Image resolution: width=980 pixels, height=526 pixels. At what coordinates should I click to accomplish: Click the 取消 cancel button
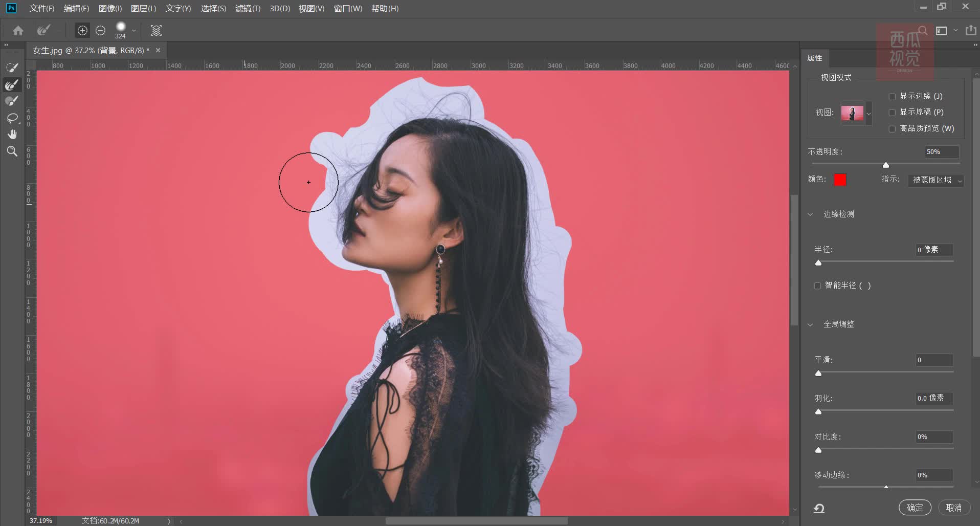coord(953,508)
